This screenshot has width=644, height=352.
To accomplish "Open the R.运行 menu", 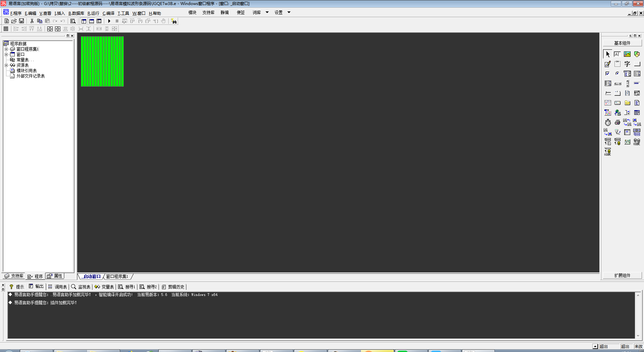I will pyautogui.click(x=93, y=13).
